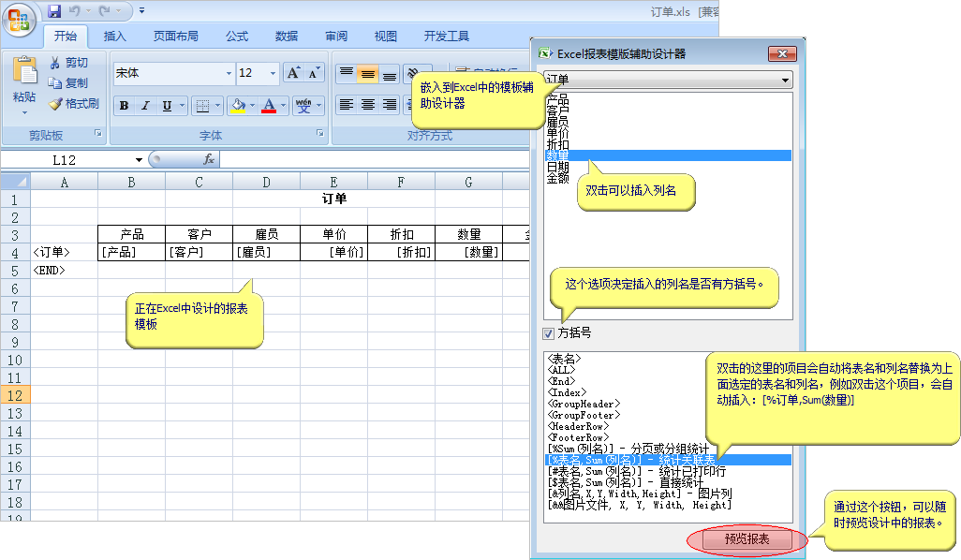Select the 日期 column in the list

click(x=557, y=167)
